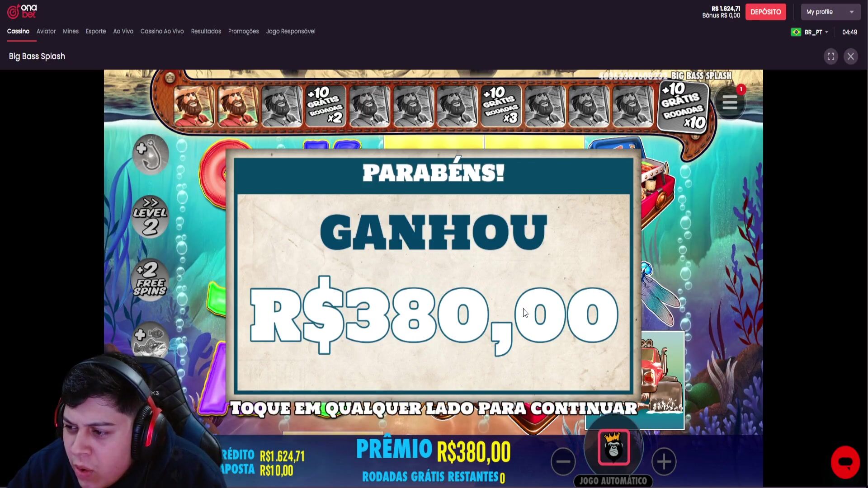This screenshot has height=488, width=868.
Task: Click the gorilla crown spin button
Action: pos(613,447)
